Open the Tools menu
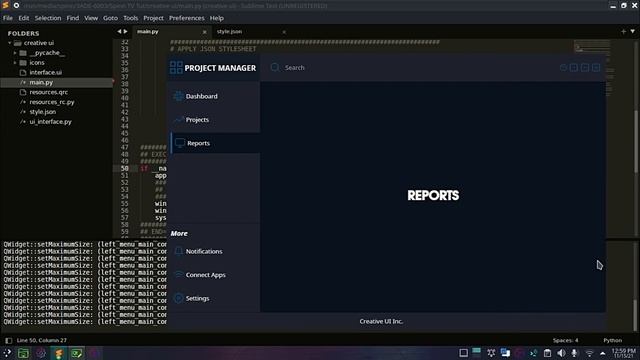 click(x=131, y=18)
